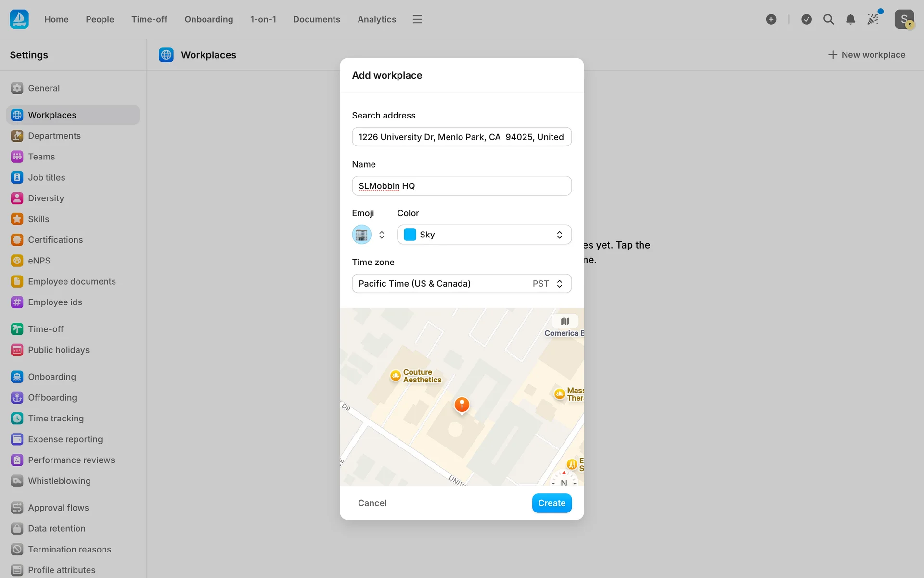This screenshot has height=578, width=924.
Task: Focus the Search address field
Action: (x=462, y=137)
